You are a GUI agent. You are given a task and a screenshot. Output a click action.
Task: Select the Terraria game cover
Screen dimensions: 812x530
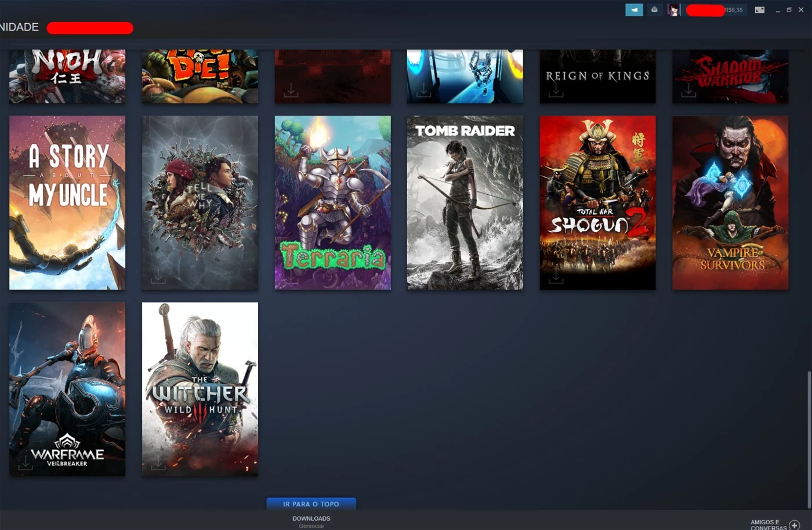coord(332,202)
